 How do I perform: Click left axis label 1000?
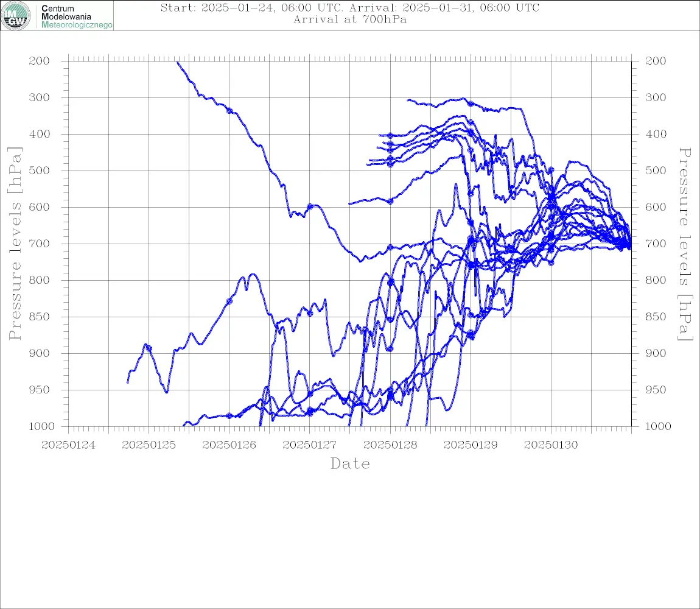(x=41, y=426)
